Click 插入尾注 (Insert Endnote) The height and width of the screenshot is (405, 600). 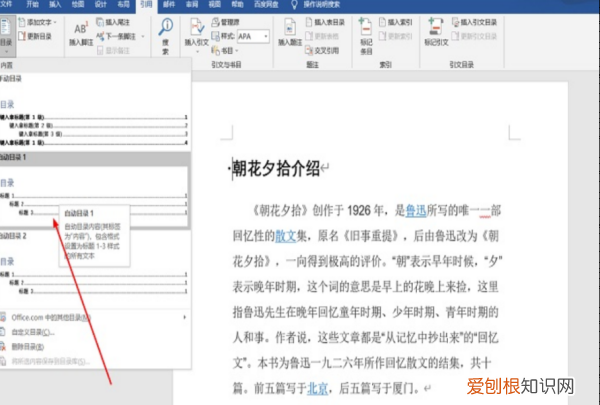coord(113,23)
